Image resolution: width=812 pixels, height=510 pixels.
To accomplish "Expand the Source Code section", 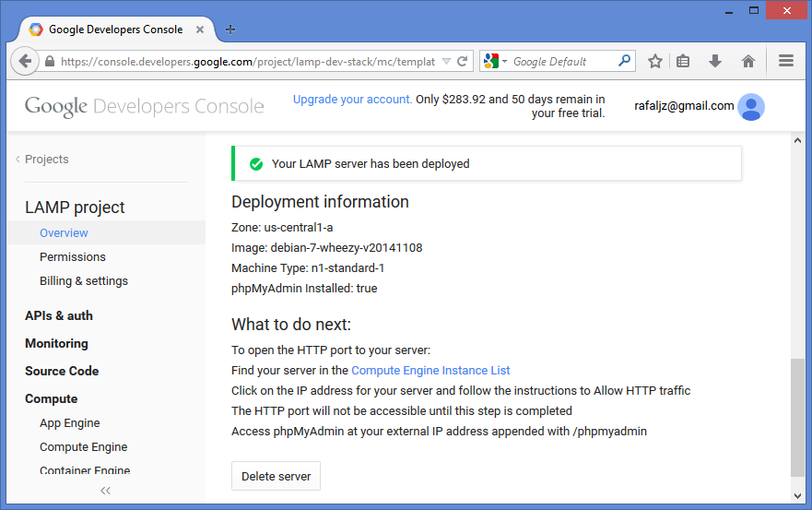I will pos(62,371).
